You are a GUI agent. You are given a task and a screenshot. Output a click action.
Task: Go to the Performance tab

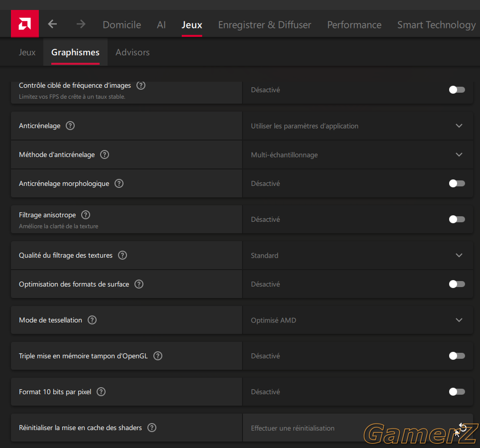354,24
